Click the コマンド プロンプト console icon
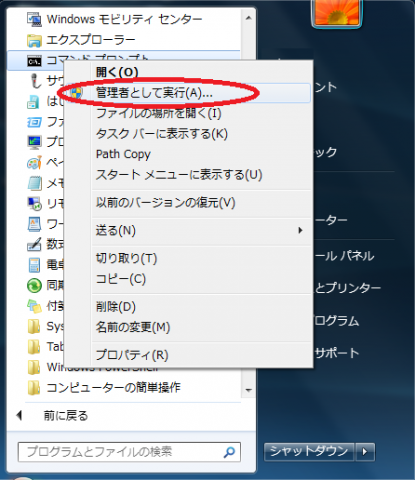 [x=34, y=61]
